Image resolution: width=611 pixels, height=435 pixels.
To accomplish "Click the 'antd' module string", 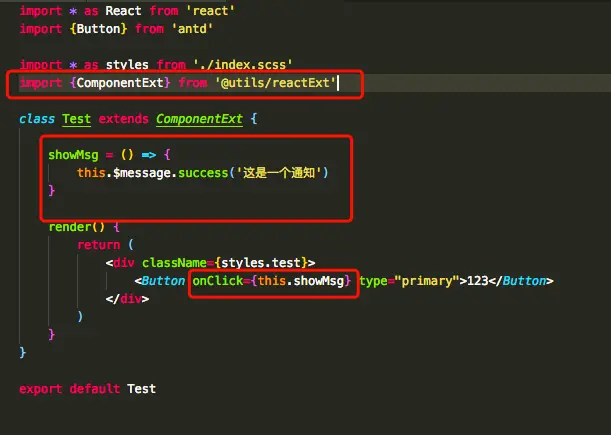I will [x=192, y=28].
